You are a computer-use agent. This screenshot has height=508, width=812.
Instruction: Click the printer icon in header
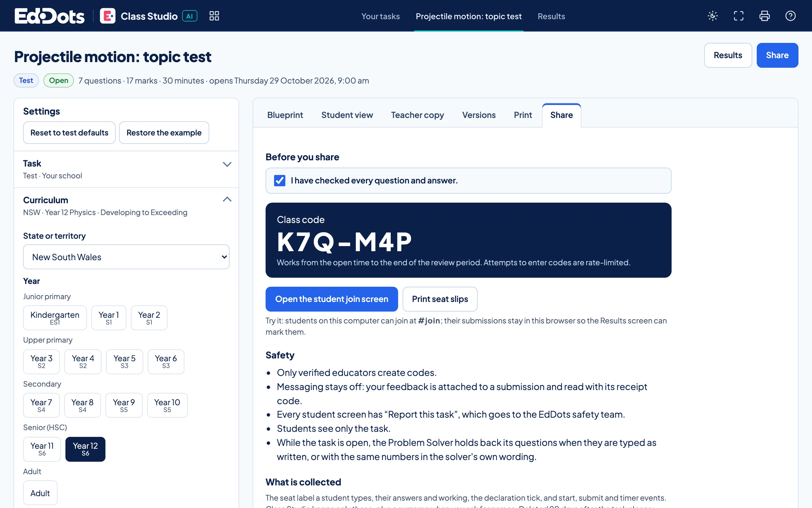[x=764, y=16]
